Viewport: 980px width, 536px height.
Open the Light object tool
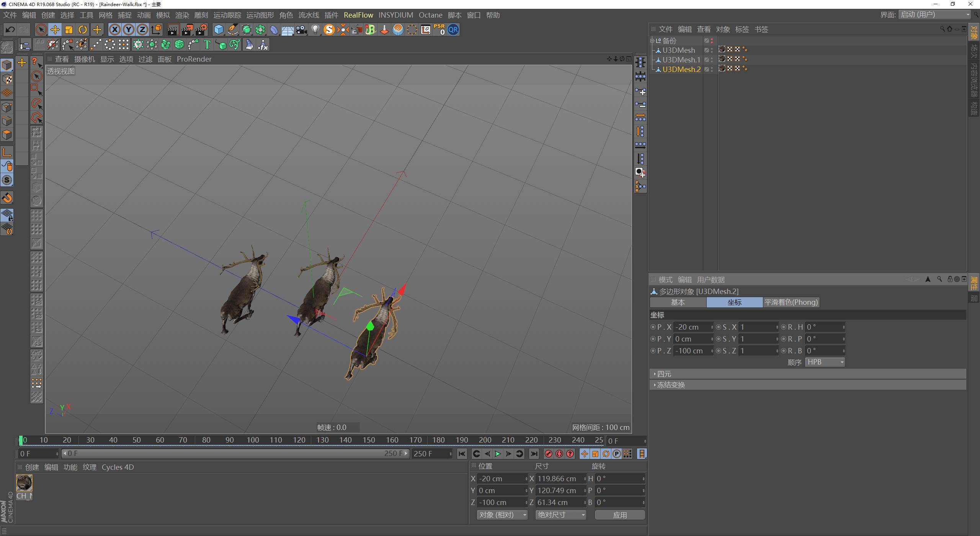pos(315,30)
